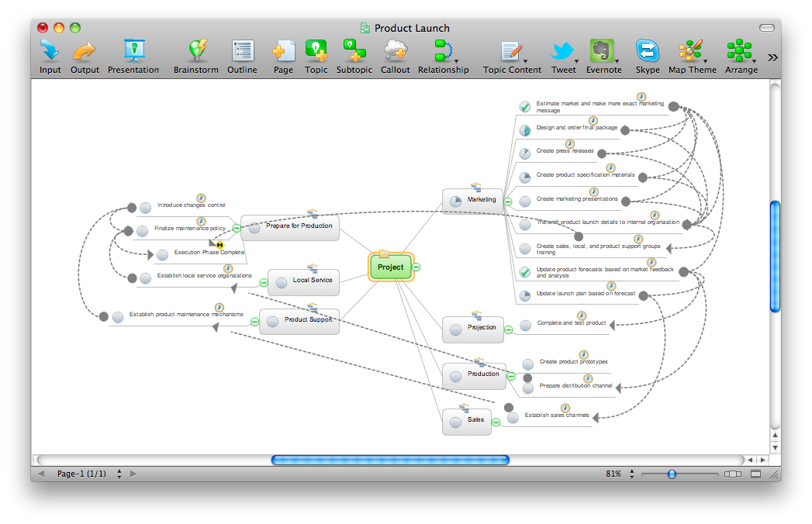Toggle progress of Update launch plan task

click(x=524, y=295)
